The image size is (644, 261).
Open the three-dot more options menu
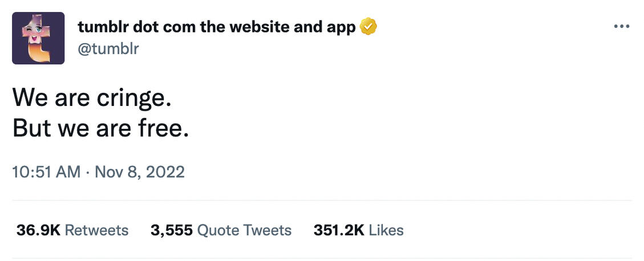coord(621,26)
